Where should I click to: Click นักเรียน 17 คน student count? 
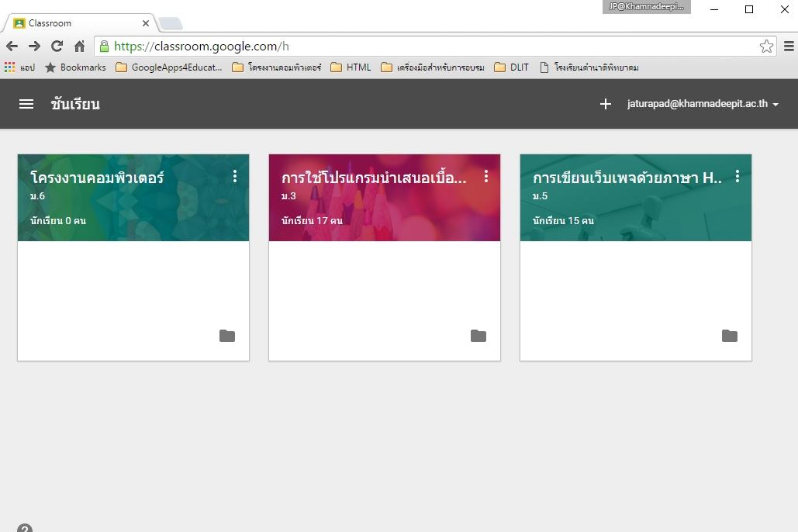coord(312,220)
